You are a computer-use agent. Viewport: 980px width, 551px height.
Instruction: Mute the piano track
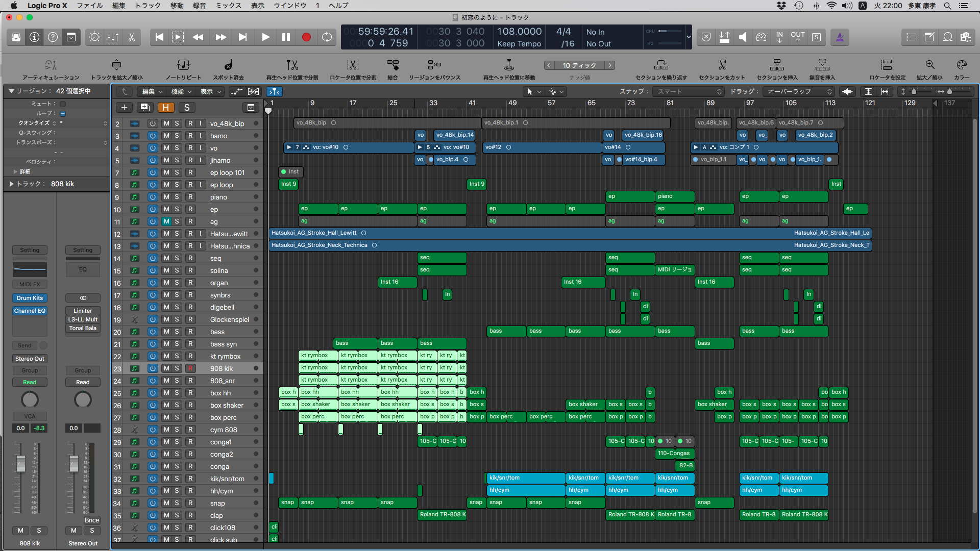[x=166, y=197]
